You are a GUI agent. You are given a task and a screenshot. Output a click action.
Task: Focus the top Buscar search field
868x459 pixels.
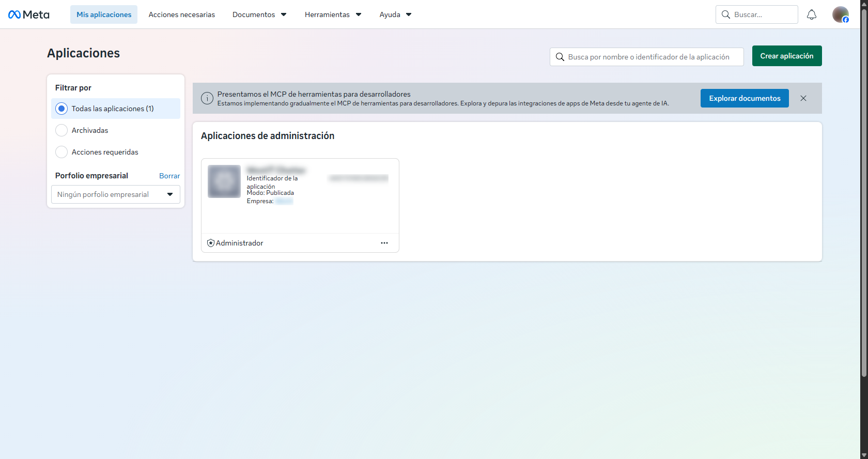757,14
